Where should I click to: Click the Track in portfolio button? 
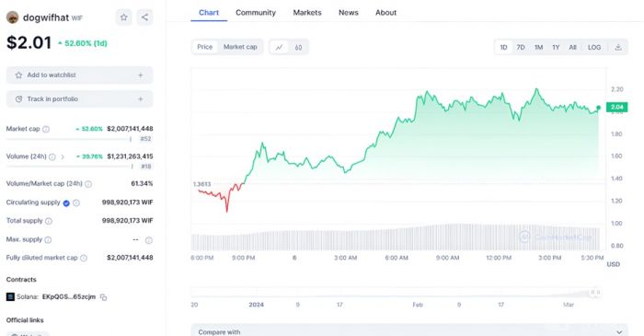[80, 99]
